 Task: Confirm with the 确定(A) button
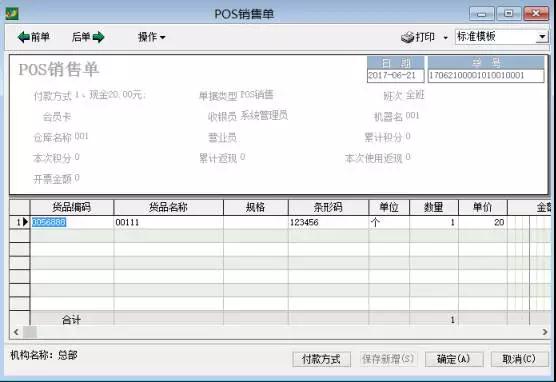click(454, 359)
